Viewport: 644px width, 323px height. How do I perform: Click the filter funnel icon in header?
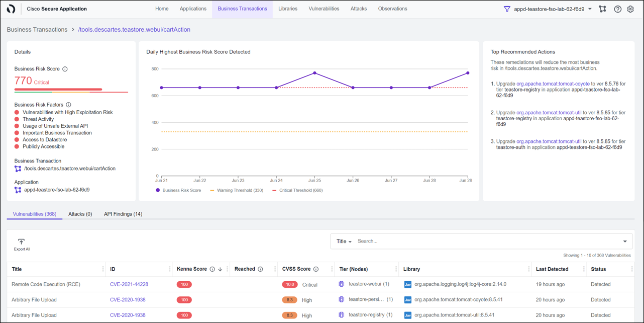(507, 9)
